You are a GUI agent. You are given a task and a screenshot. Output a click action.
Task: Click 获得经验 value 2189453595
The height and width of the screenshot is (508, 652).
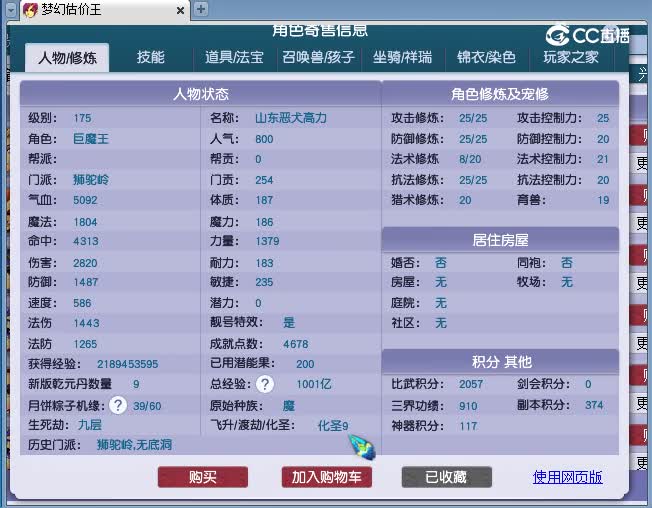pyautogui.click(x=128, y=364)
